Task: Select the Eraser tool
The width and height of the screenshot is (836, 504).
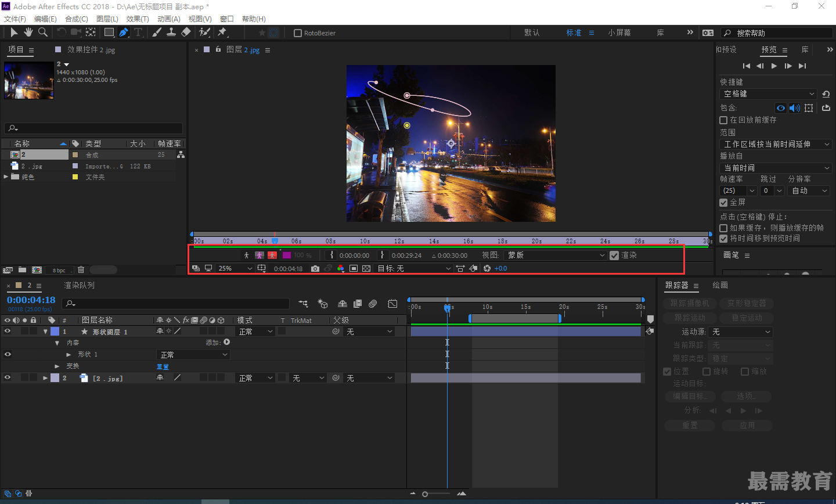Action: pos(186,33)
